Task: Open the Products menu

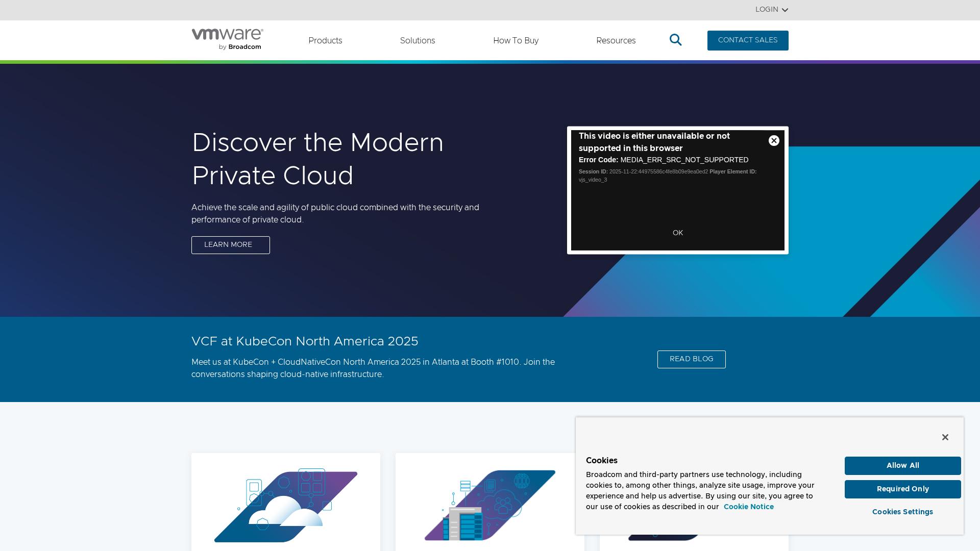Action: (x=325, y=41)
